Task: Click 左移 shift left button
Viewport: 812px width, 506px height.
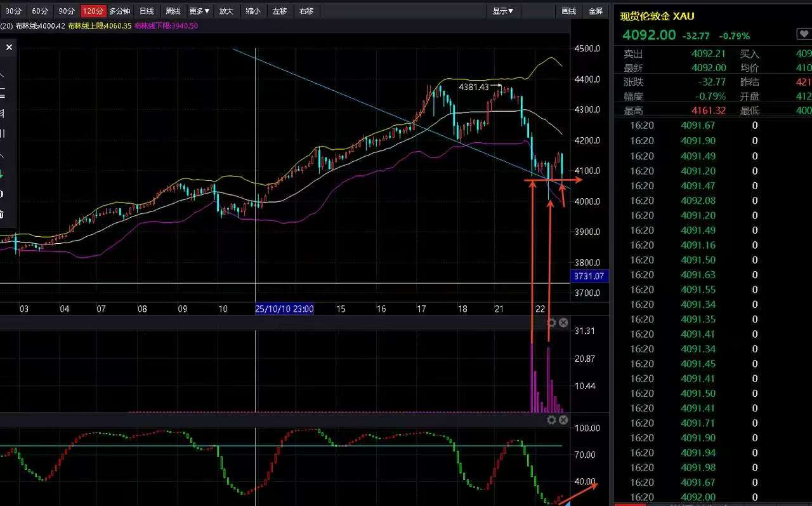Action: (x=280, y=11)
